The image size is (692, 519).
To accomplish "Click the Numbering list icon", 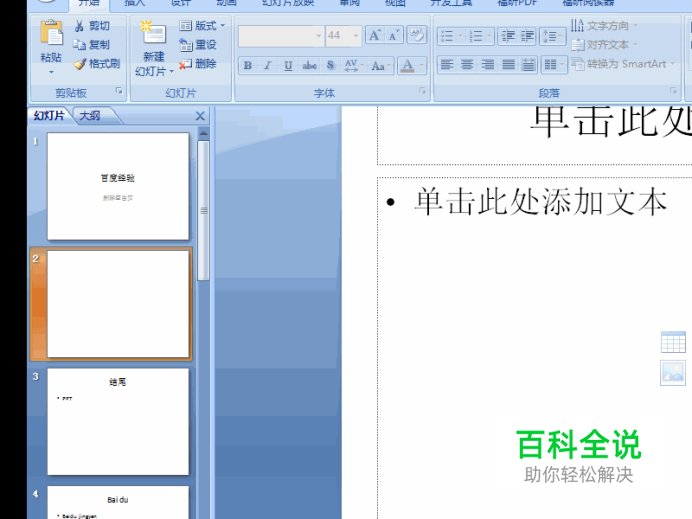I will click(x=476, y=36).
